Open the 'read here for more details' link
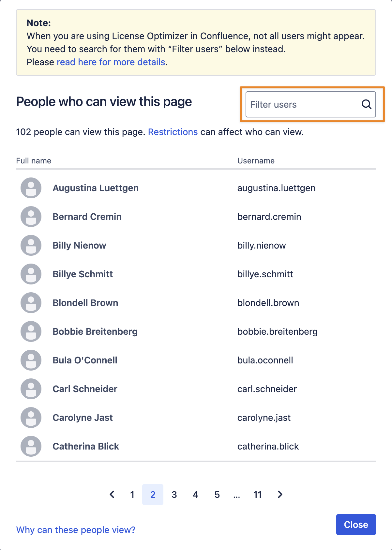The height and width of the screenshot is (550, 392). (111, 62)
